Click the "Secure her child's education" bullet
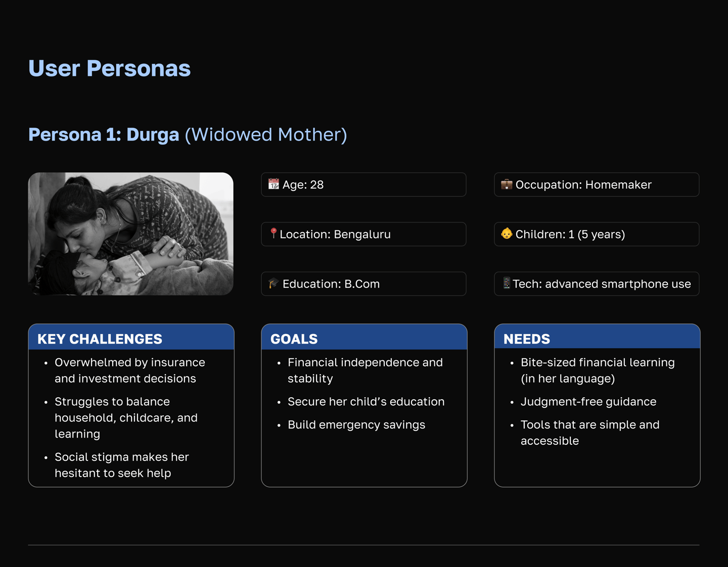Image resolution: width=728 pixels, height=567 pixels. coord(366,402)
